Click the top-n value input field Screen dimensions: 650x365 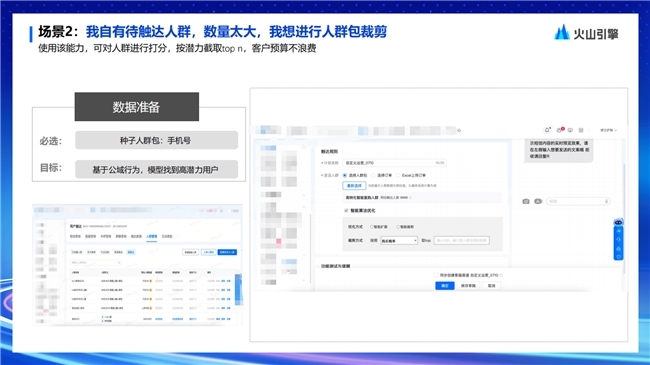(461, 241)
